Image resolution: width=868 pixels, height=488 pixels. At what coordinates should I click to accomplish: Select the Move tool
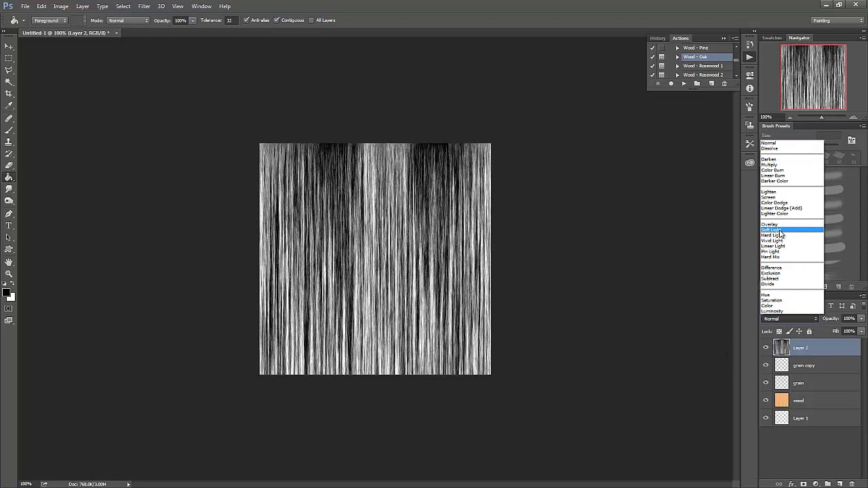coord(9,46)
